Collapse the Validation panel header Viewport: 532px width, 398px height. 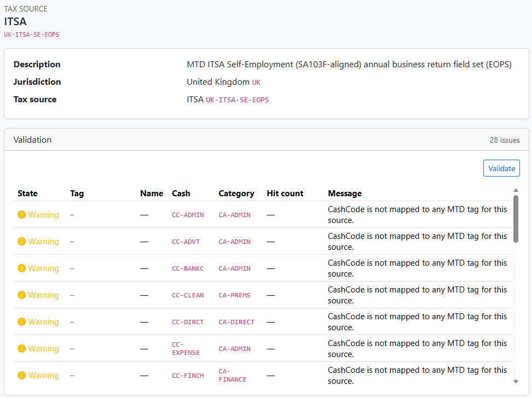[x=32, y=140]
